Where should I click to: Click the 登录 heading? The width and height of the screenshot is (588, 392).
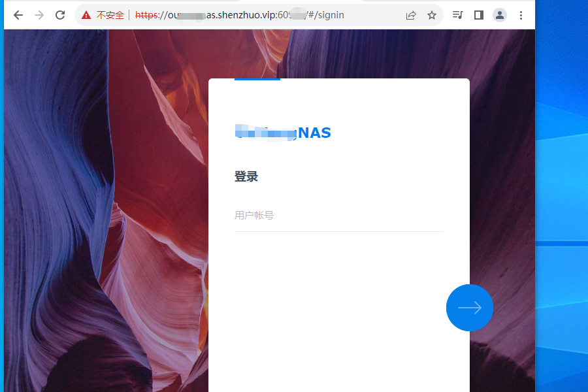246,176
